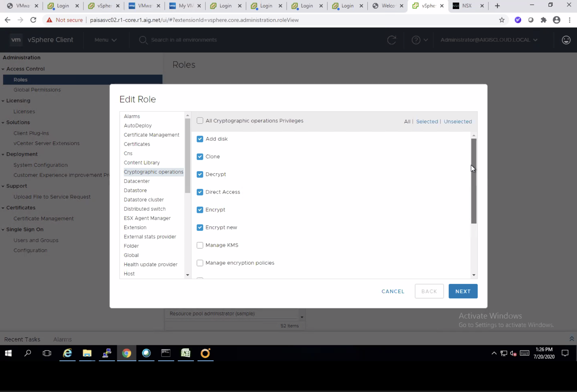Uncheck the Add disk privilege
The height and width of the screenshot is (392, 577).
pyautogui.click(x=200, y=139)
